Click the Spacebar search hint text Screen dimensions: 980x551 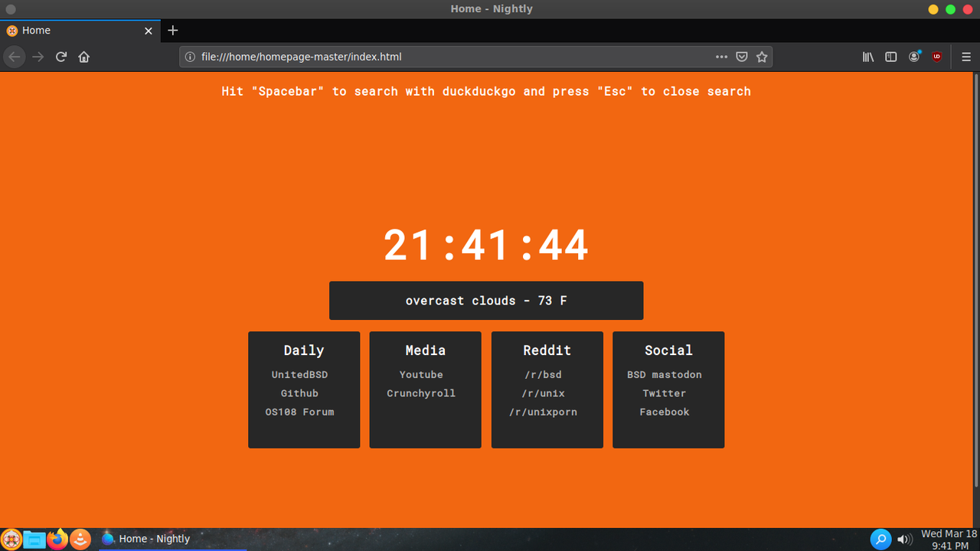(486, 91)
